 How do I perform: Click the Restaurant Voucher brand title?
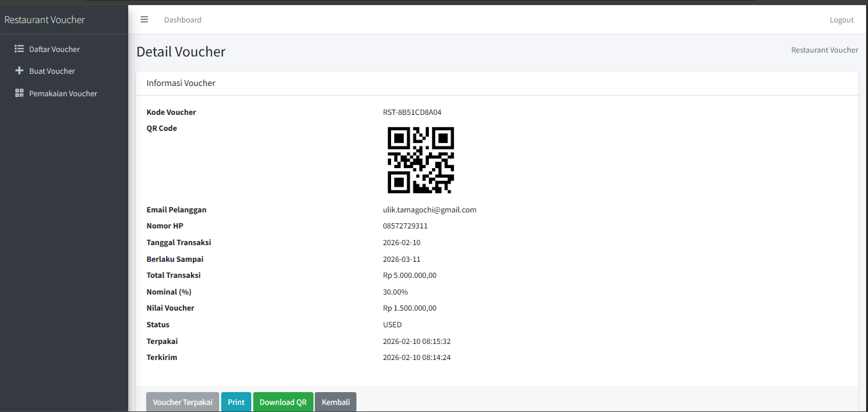pyautogui.click(x=44, y=19)
